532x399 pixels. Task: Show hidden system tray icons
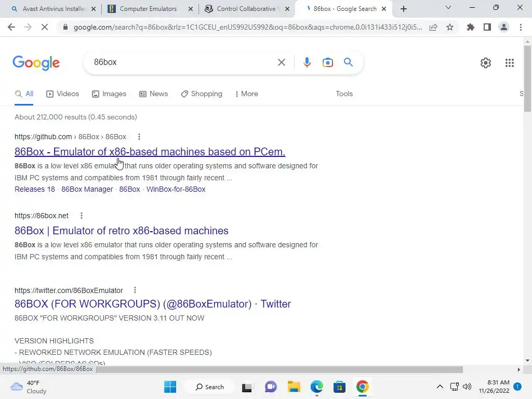440,387
